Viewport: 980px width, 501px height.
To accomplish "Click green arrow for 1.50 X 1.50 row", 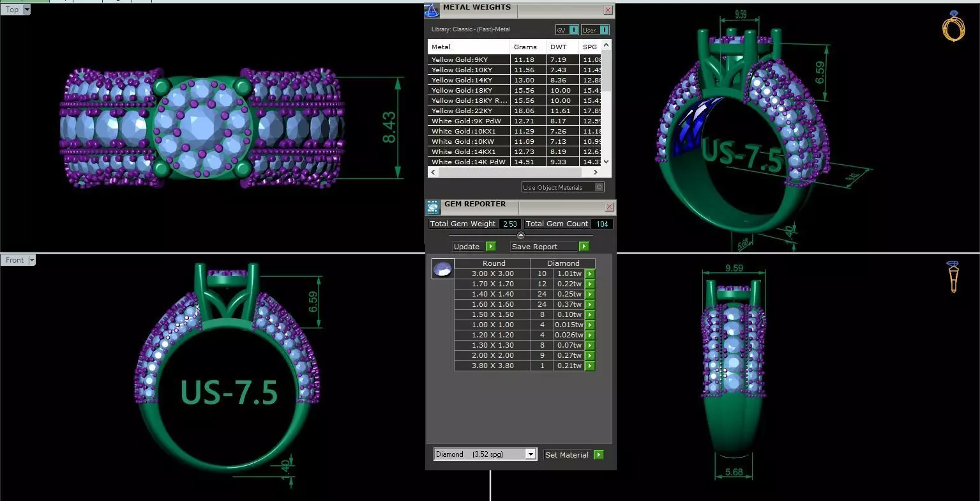I will [590, 314].
